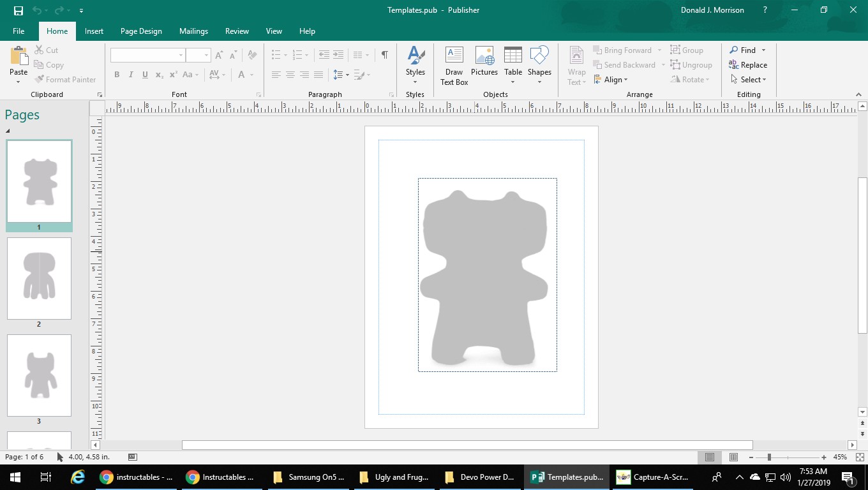Click the Paste clipboard icon
This screenshot has width=868, height=490.
(19, 56)
